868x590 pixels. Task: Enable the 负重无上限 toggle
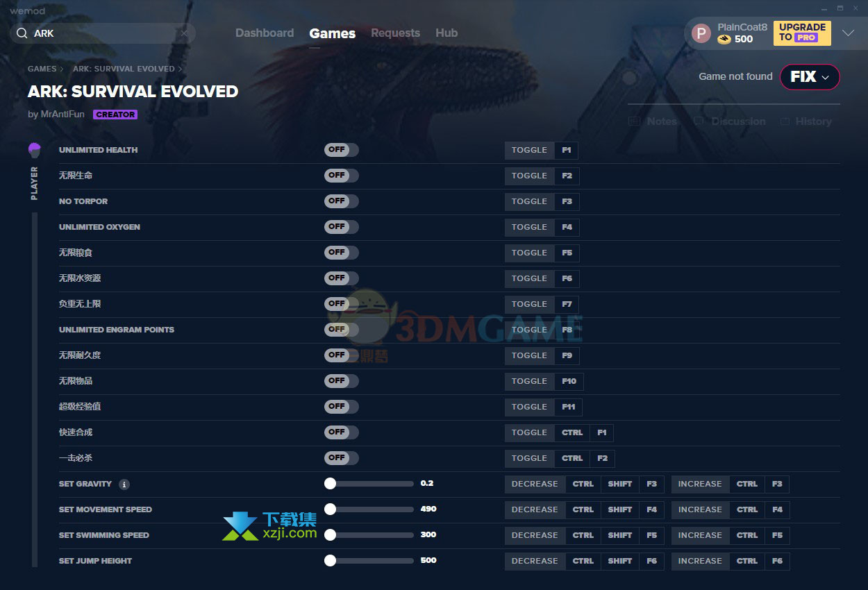point(342,304)
